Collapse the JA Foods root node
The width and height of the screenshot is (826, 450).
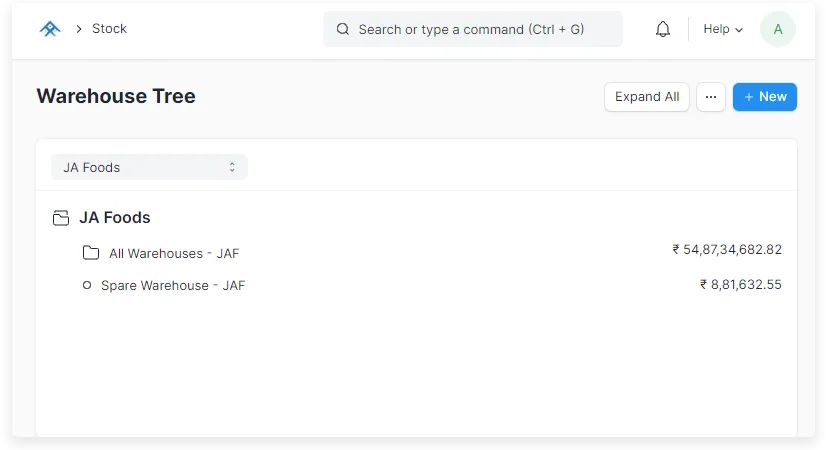115,218
